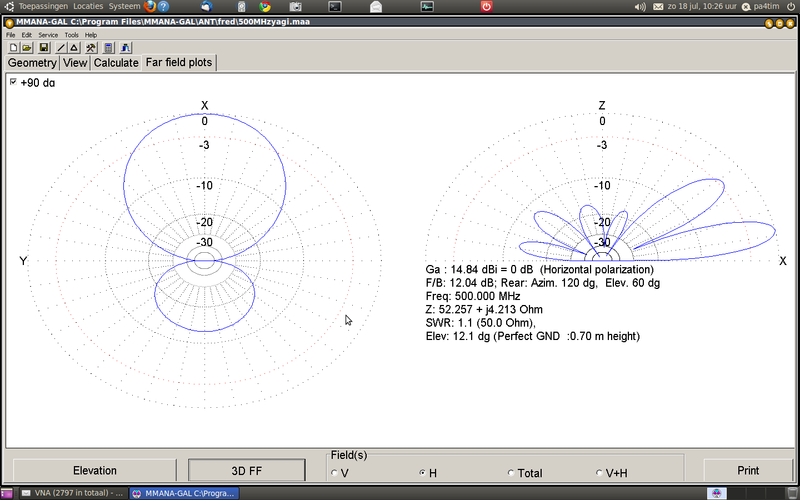Switch to the Geometry tab
Screen dimensions: 800x500
(x=32, y=63)
